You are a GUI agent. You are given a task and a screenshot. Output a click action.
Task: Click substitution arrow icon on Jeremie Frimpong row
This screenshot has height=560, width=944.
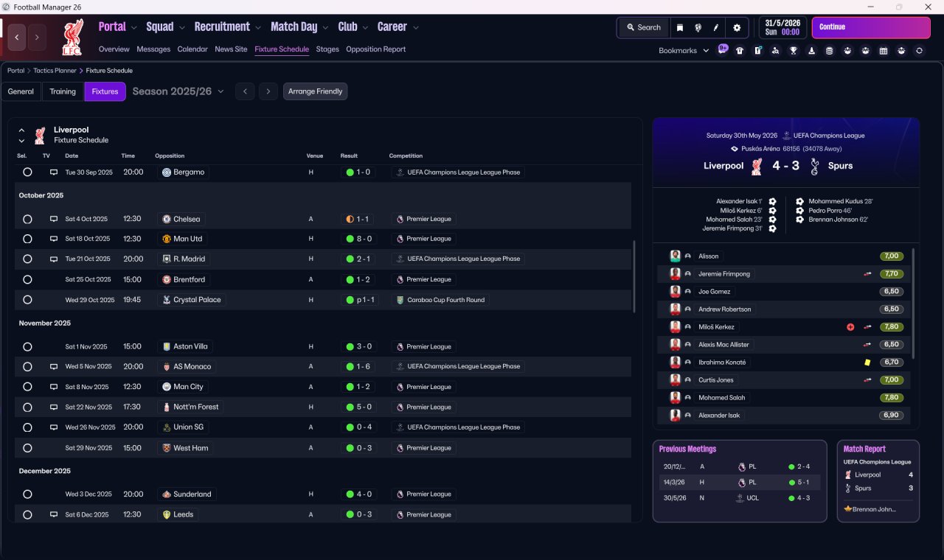click(868, 274)
